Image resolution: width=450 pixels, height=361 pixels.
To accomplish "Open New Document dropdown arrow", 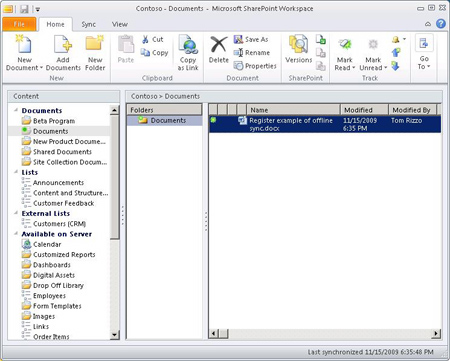I will coord(41,68).
